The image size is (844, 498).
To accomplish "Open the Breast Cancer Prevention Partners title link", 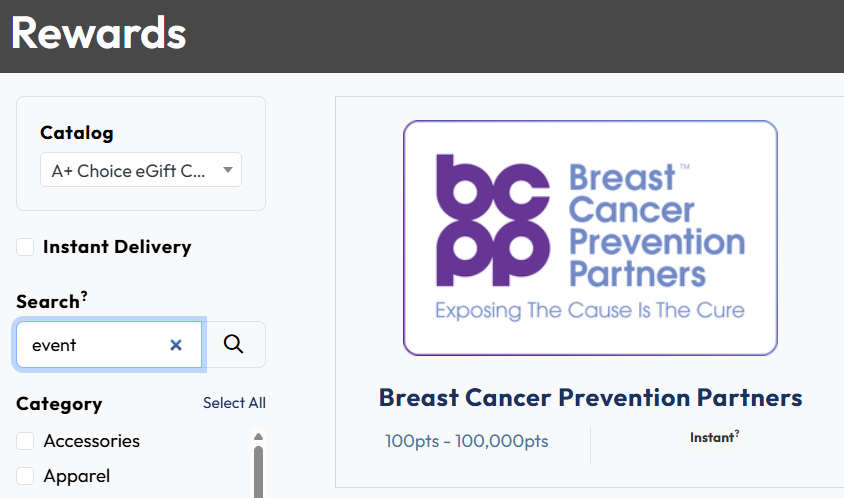I will pyautogui.click(x=590, y=397).
